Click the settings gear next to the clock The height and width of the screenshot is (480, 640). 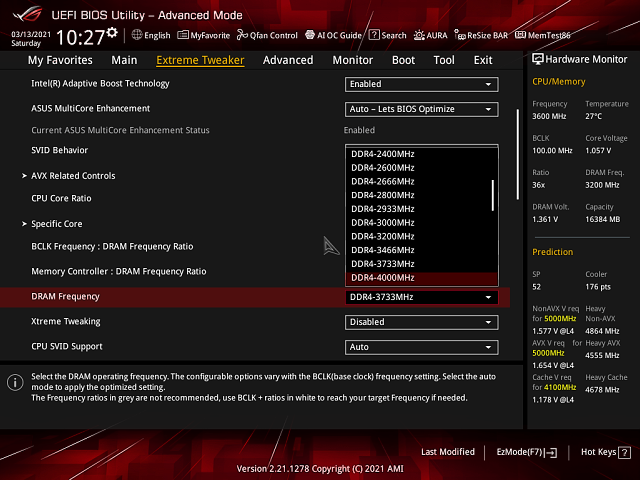(112, 33)
